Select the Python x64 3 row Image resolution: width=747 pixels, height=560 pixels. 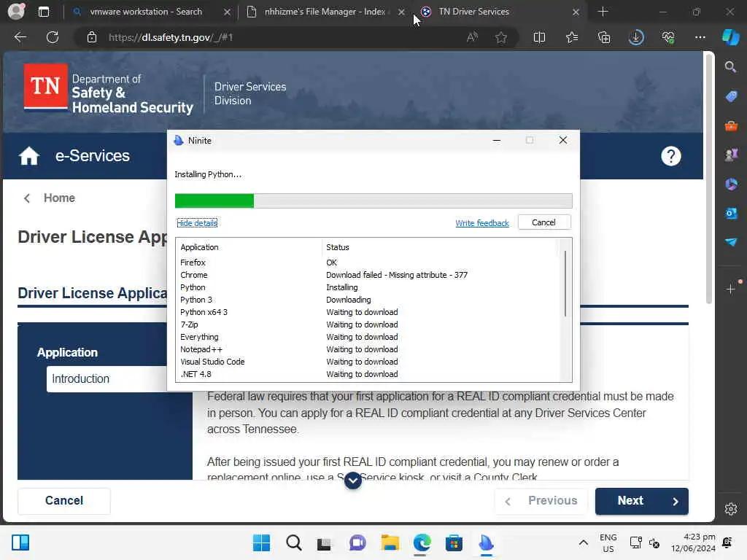tap(367, 312)
